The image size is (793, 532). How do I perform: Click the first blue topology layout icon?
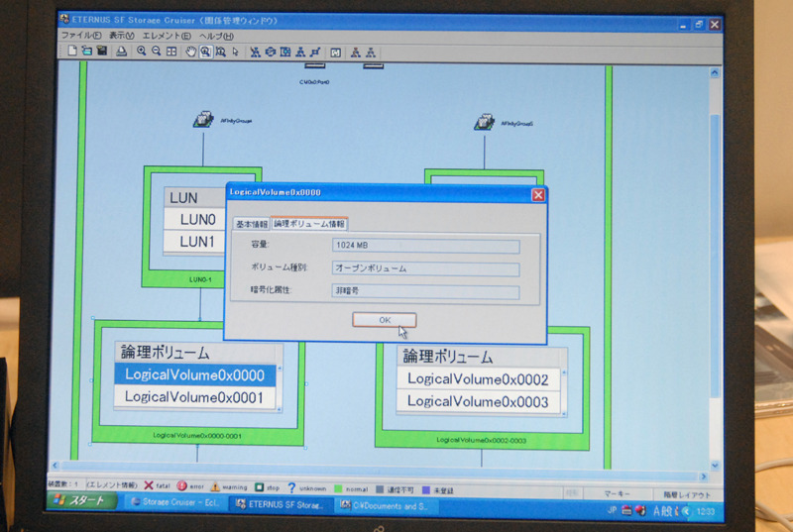point(255,53)
